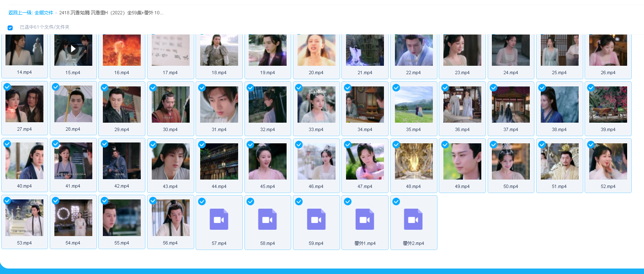The image size is (644, 274).
Task: Open the 39.mp4 thumbnail
Action: [608, 105]
